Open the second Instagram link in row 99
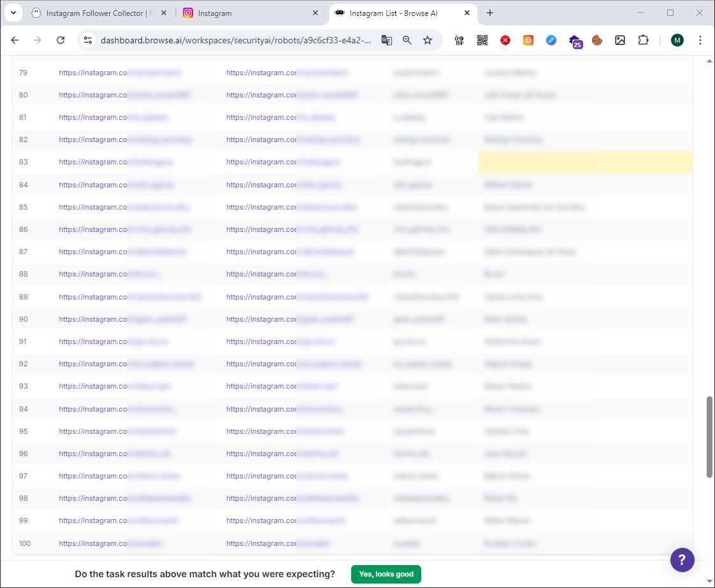Image resolution: width=715 pixels, height=588 pixels. [286, 520]
